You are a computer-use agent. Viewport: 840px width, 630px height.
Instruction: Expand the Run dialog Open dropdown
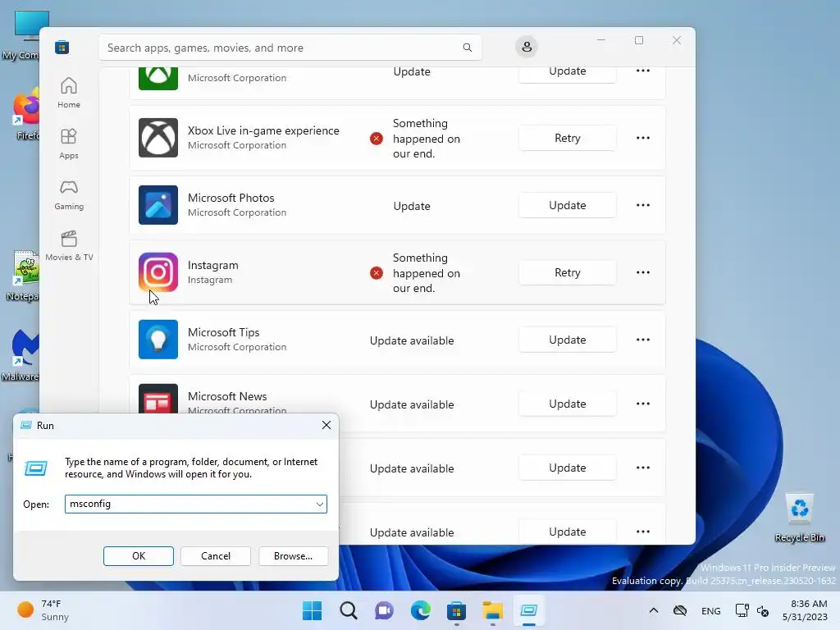click(319, 504)
